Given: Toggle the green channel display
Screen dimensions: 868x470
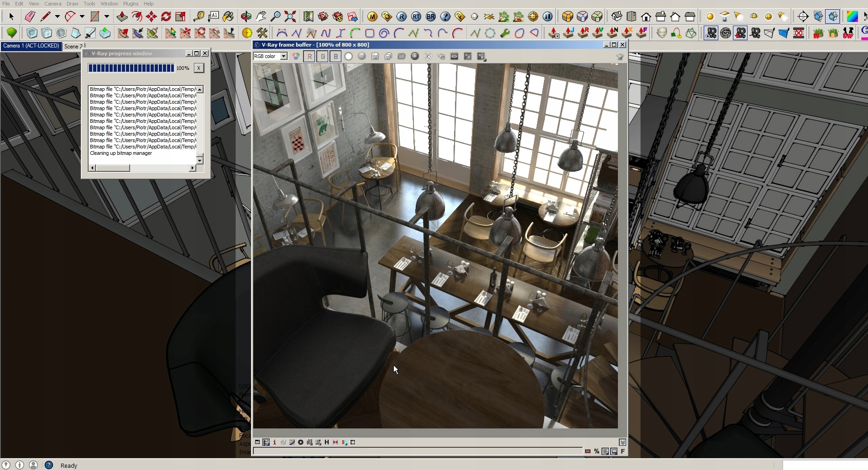Looking at the screenshot, I should click(323, 56).
